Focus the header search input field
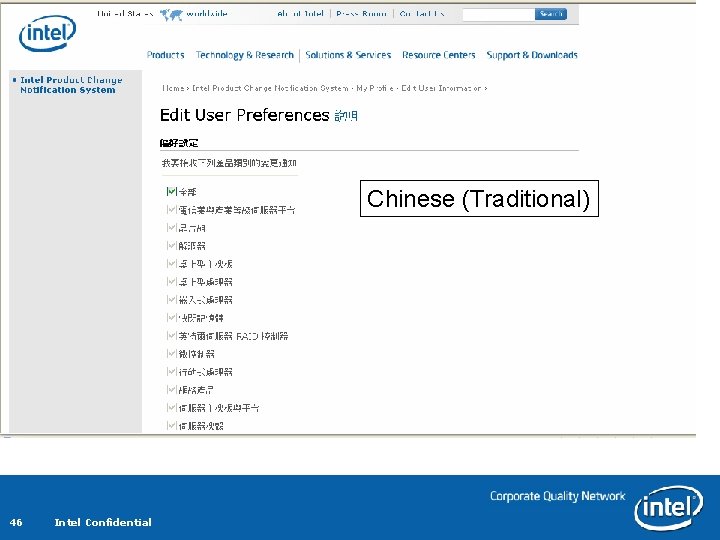The width and height of the screenshot is (720, 540). coord(499,15)
